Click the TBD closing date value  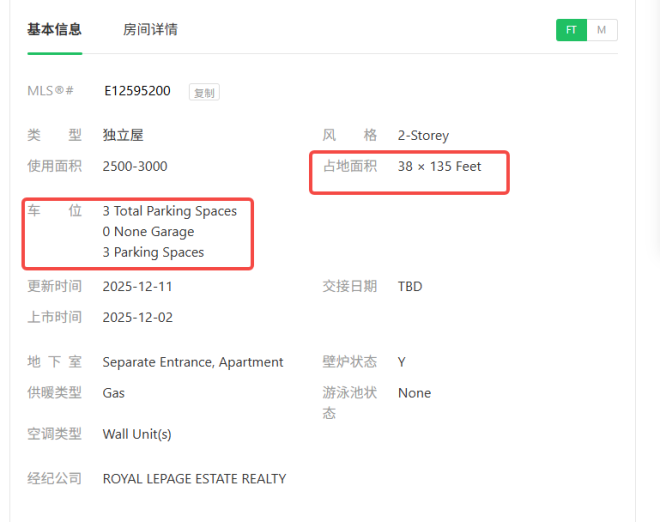(410, 286)
